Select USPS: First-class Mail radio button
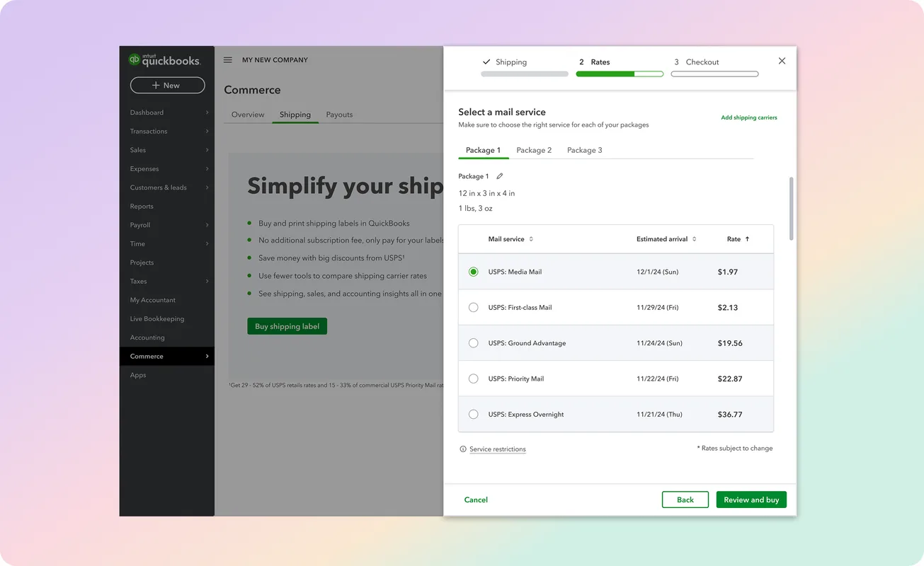 pos(474,307)
